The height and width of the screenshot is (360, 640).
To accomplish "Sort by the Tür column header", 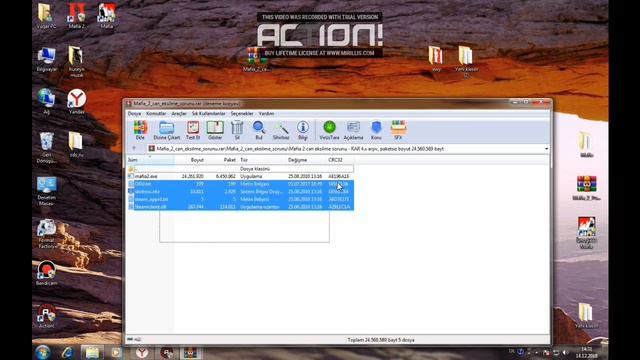I will tap(262, 160).
